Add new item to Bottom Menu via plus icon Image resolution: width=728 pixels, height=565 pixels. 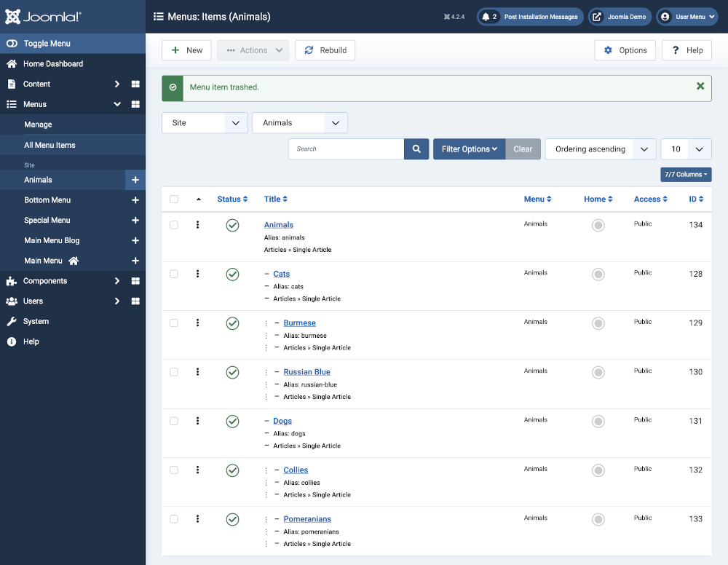pyautogui.click(x=135, y=200)
